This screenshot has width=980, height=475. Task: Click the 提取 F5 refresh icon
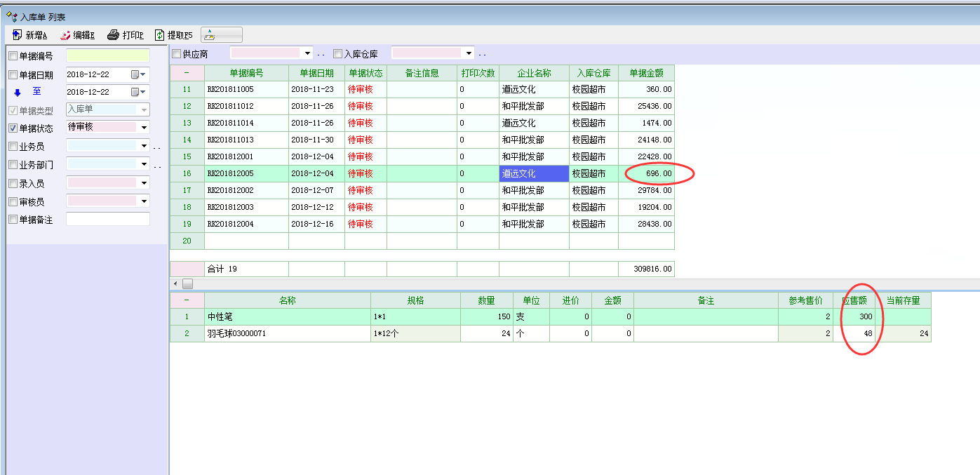(160, 35)
